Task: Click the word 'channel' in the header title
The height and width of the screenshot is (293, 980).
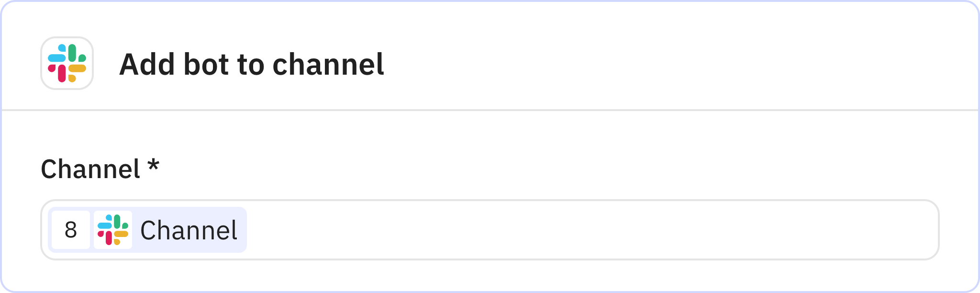Action: tap(328, 64)
